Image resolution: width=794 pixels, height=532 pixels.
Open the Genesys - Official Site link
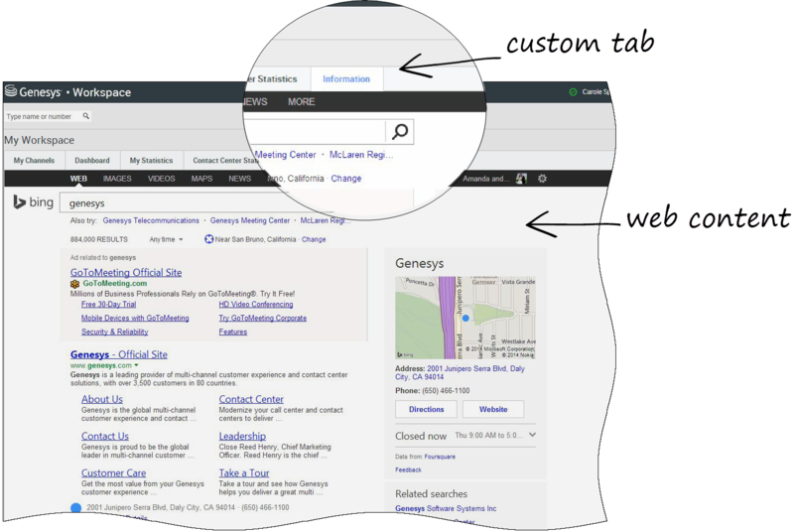[119, 354]
